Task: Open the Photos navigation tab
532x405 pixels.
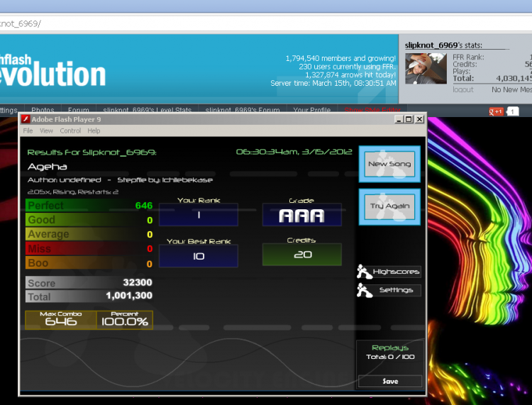Action: click(43, 109)
